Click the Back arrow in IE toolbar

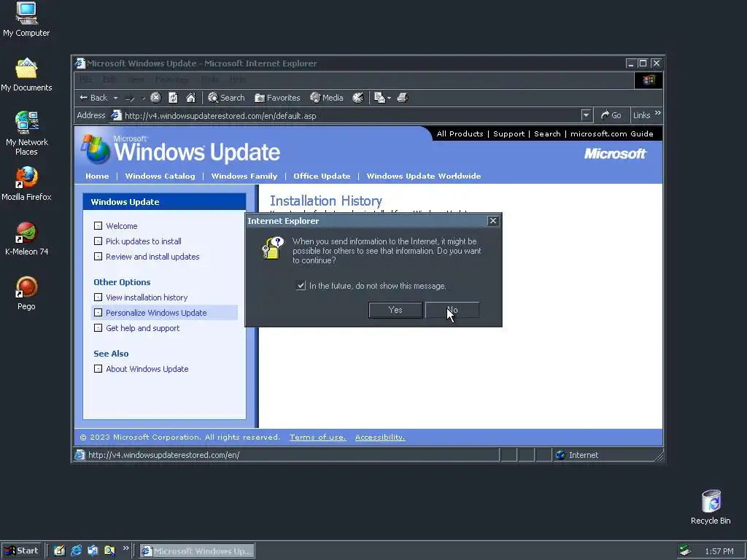[x=93, y=98]
